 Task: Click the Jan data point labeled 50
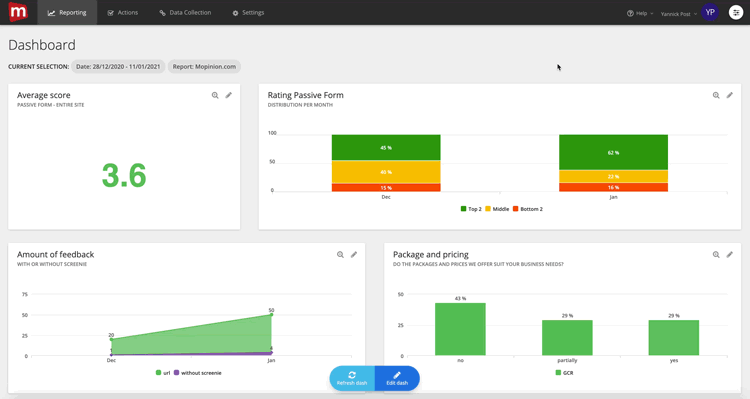[x=272, y=314]
